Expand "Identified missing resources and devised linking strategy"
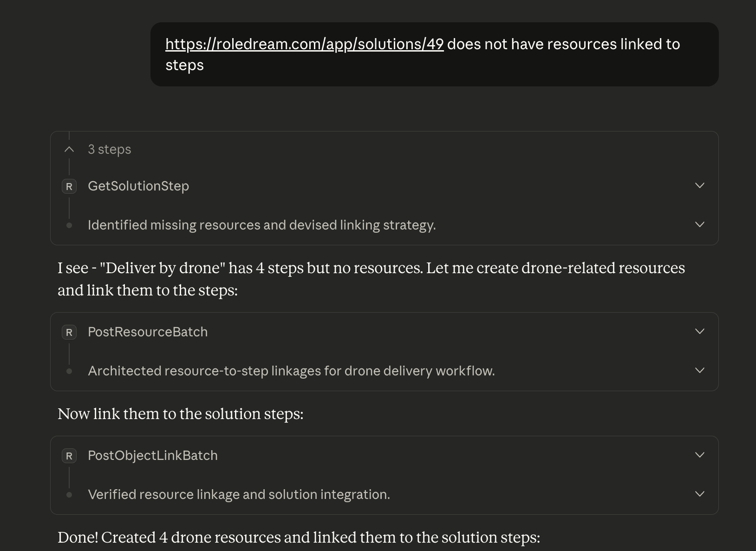Screen dimensions: 756x551 (x=699, y=224)
